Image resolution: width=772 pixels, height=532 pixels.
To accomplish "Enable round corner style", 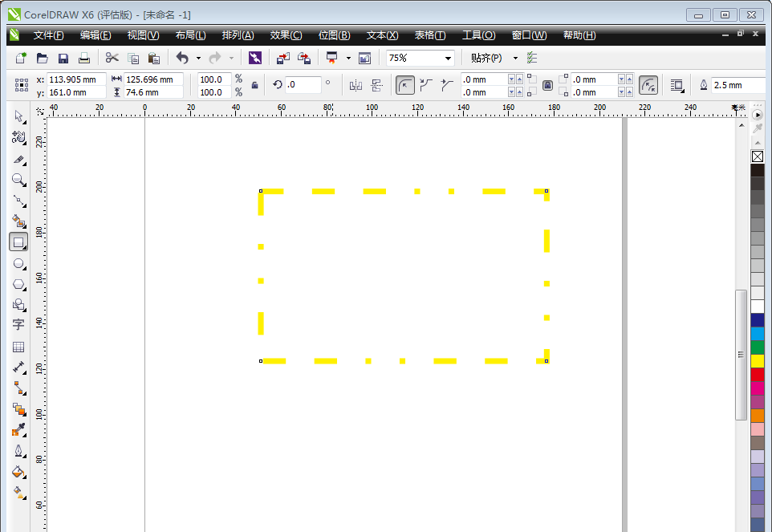I will click(x=404, y=85).
